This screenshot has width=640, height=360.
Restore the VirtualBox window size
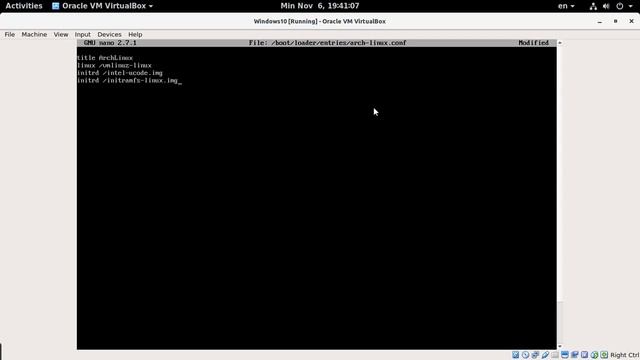click(616, 21)
